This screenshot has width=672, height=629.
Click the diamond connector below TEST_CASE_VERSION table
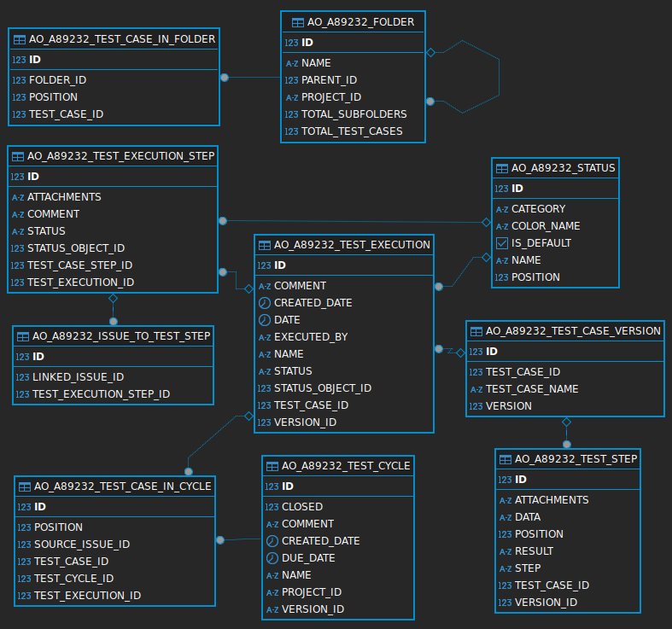coord(567,422)
